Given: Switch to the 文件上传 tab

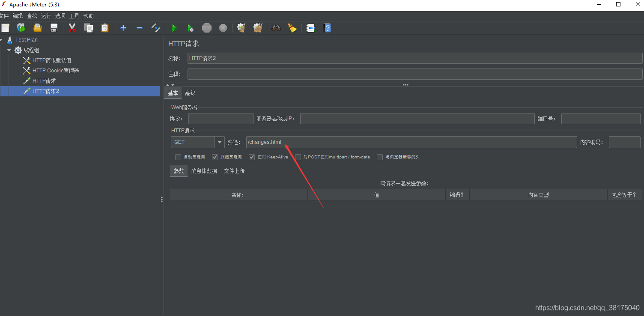Looking at the screenshot, I should point(234,171).
